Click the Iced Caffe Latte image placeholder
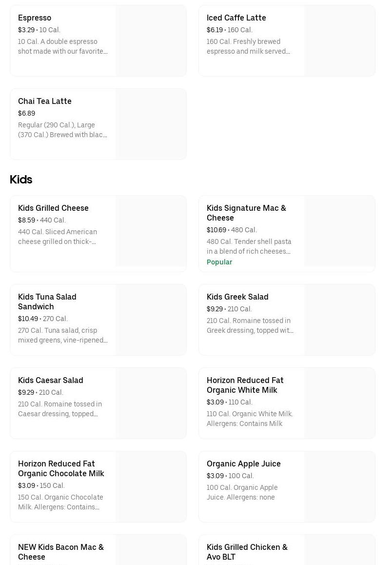This screenshot has width=392, height=565. (x=339, y=41)
